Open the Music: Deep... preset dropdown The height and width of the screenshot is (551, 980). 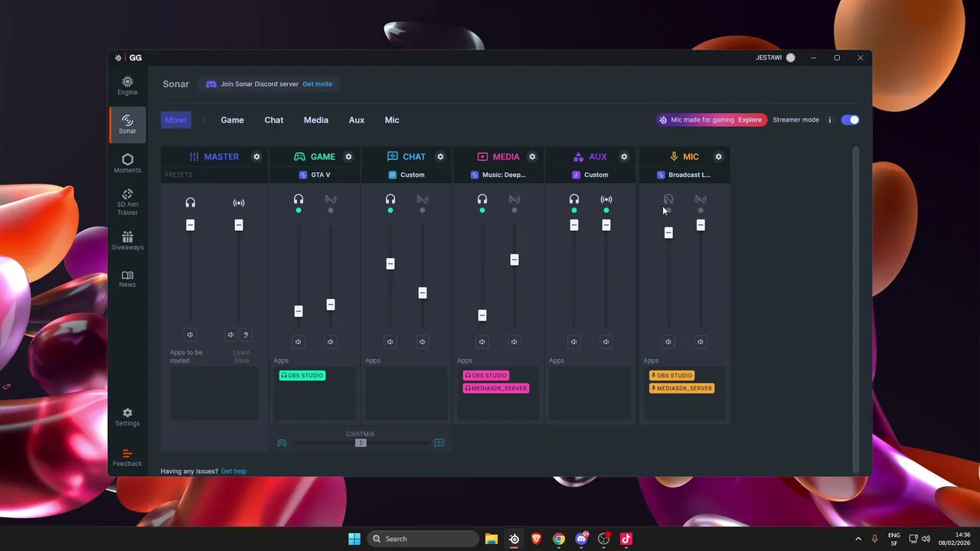tap(498, 175)
